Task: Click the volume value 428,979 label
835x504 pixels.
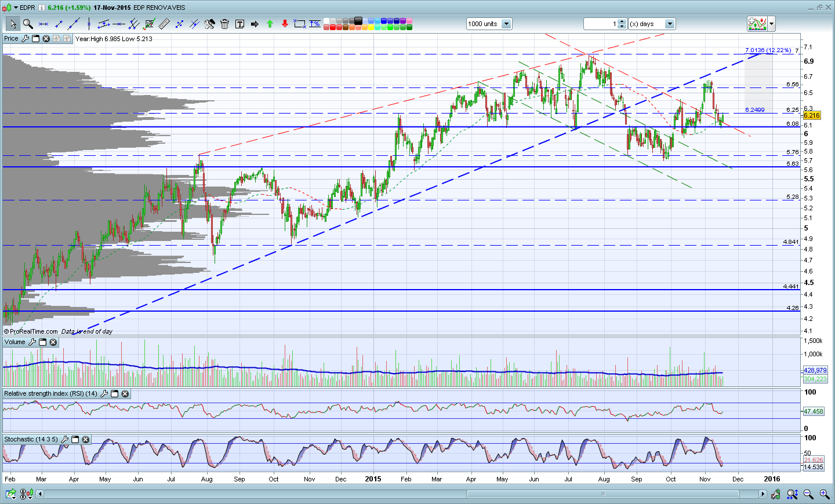Action: click(x=815, y=370)
